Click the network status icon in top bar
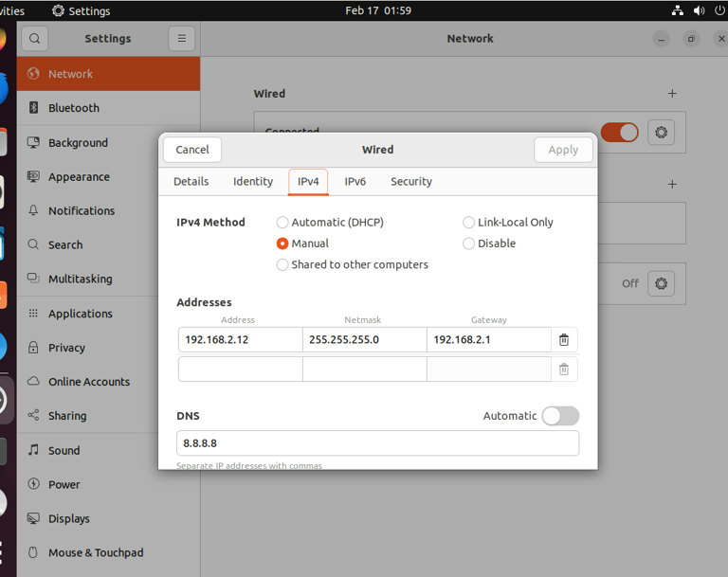Image resolution: width=728 pixels, height=577 pixels. pos(677,10)
